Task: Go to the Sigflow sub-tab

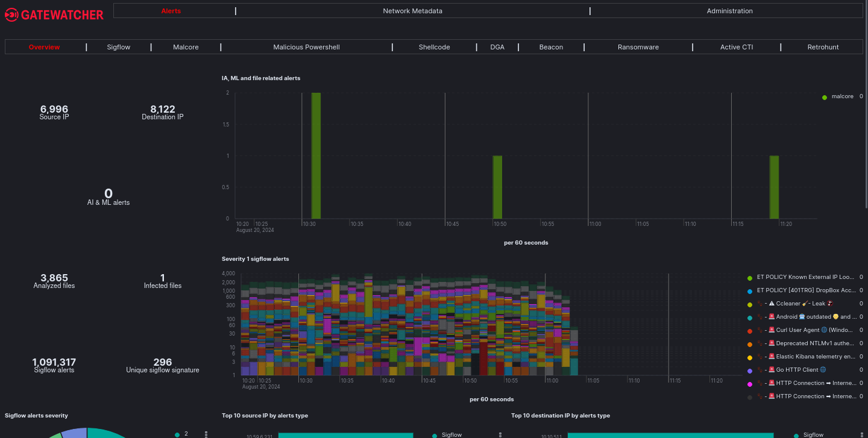Action: tap(119, 47)
